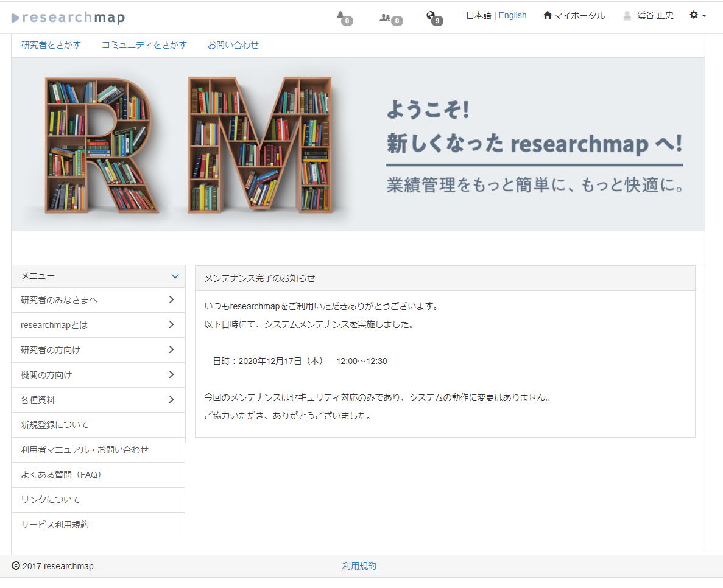Open 鷲谷 正史 user profile
Image resolution: width=723 pixels, height=588 pixels.
[655, 16]
